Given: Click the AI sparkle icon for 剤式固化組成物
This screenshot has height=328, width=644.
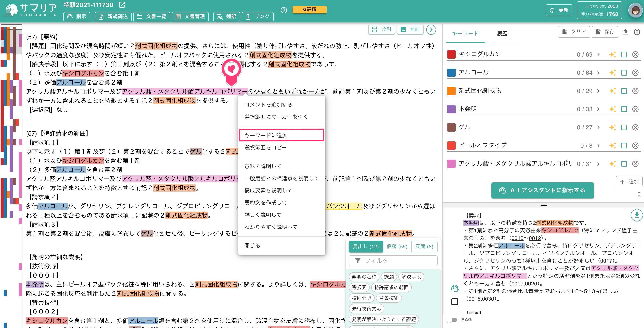Looking at the screenshot, I should tap(613, 91).
